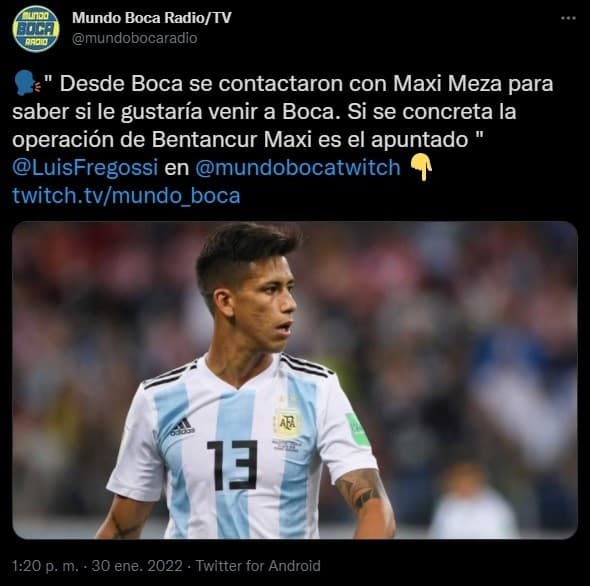Click the words Maxi Meza in tweet
The width and height of the screenshot is (590, 586).
[x=447, y=84]
